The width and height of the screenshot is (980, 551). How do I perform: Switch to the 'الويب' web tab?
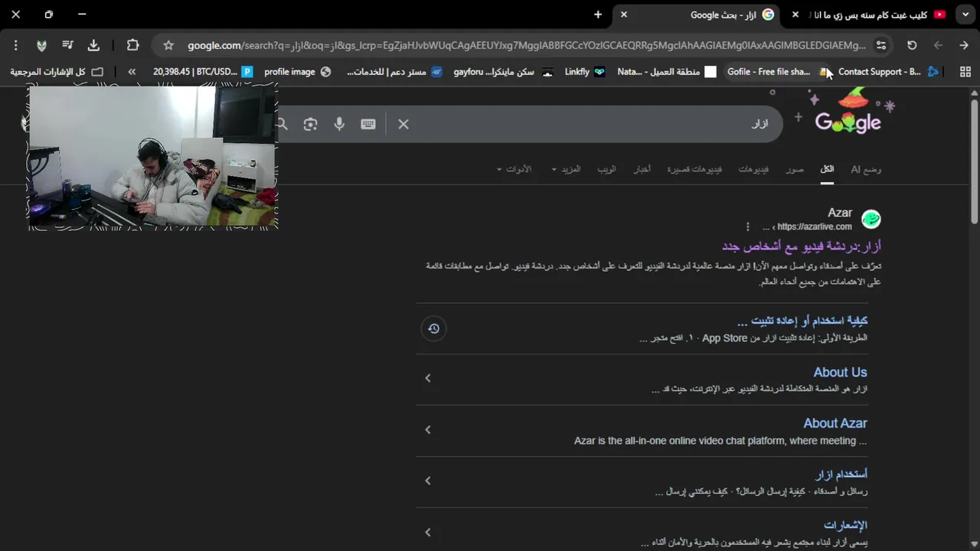tap(606, 169)
